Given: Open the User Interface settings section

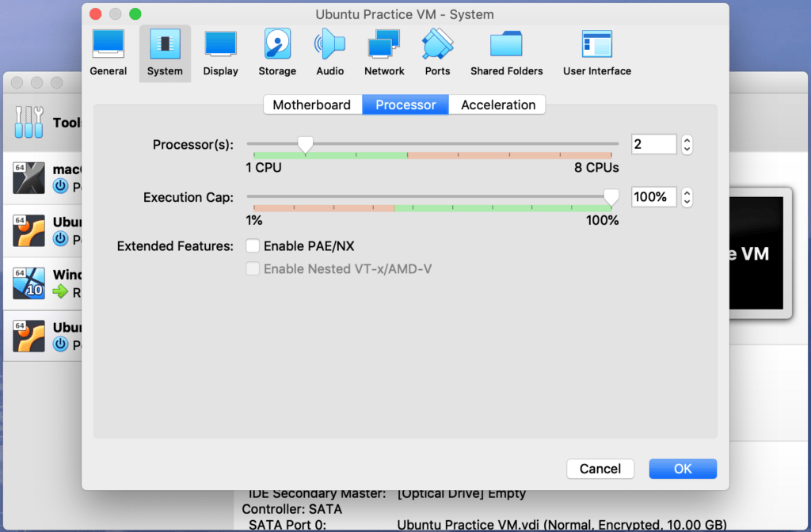Looking at the screenshot, I should pos(597,53).
